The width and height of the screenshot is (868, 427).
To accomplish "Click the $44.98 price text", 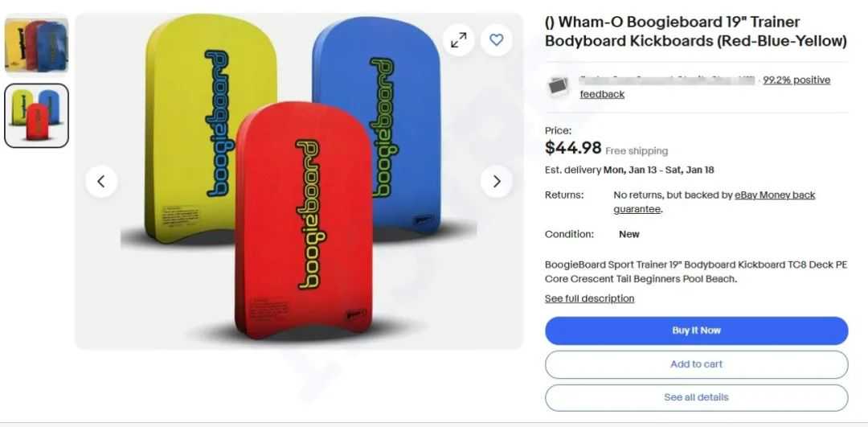I will 573,148.
